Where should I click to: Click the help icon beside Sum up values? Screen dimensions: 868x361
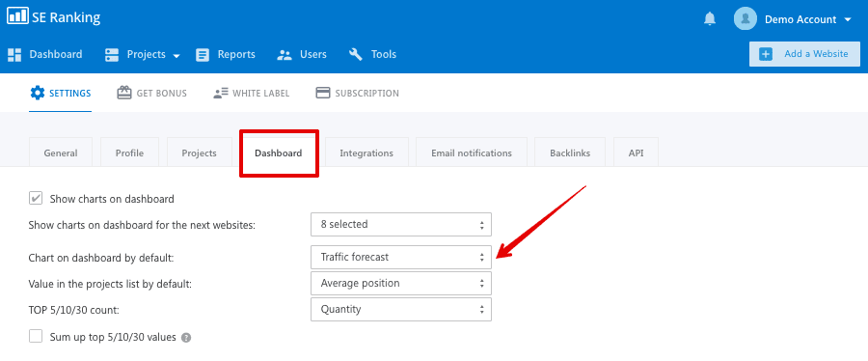coord(186,337)
